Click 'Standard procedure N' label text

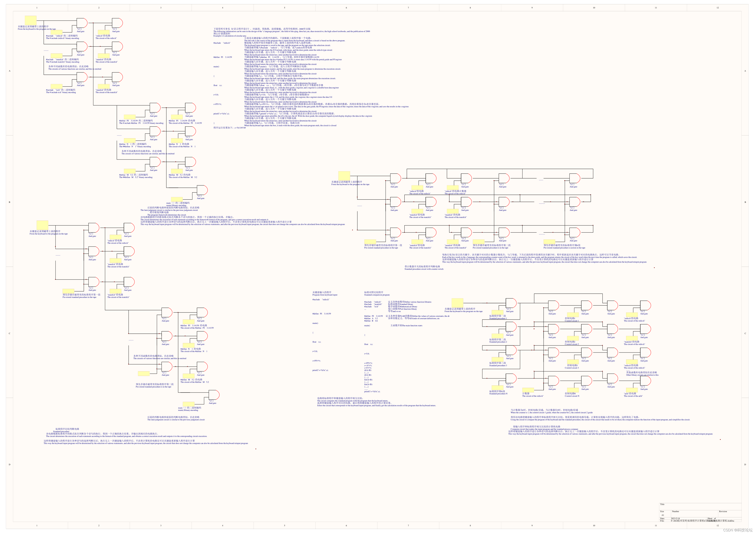[498, 394]
